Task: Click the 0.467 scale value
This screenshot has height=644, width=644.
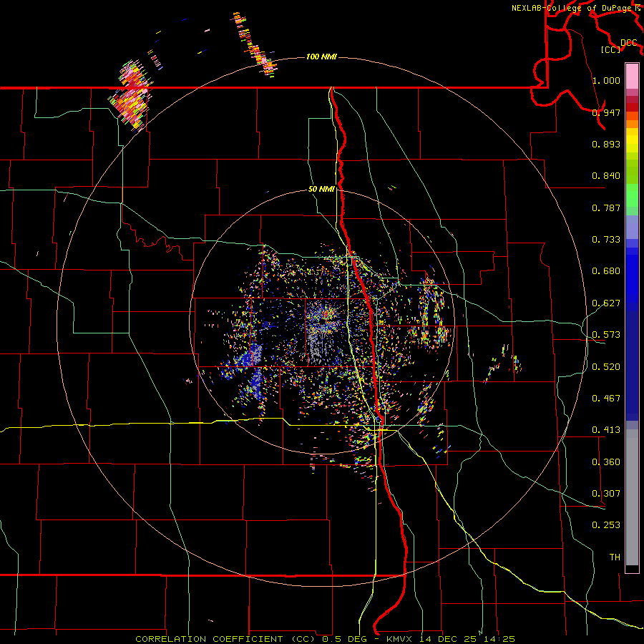Action: pos(606,399)
